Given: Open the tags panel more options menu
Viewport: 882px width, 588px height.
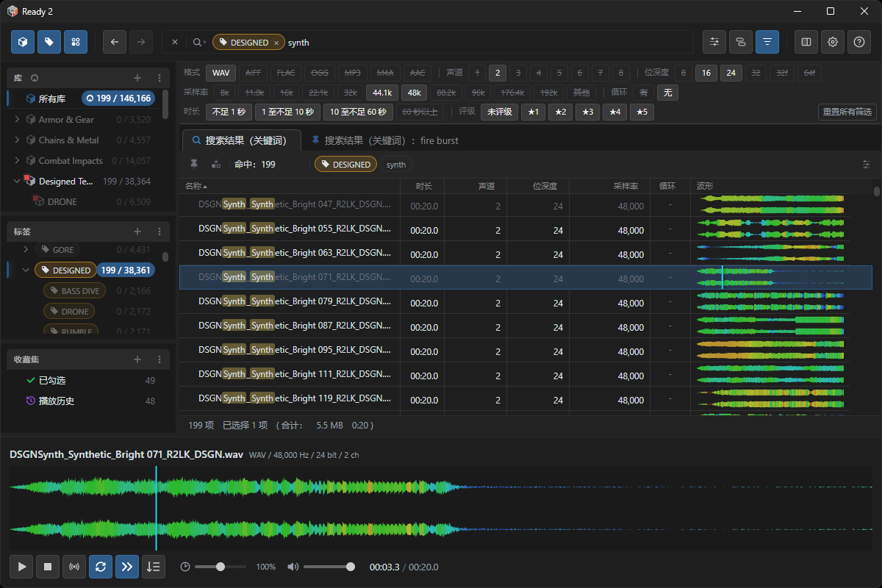Looking at the screenshot, I should click(159, 232).
